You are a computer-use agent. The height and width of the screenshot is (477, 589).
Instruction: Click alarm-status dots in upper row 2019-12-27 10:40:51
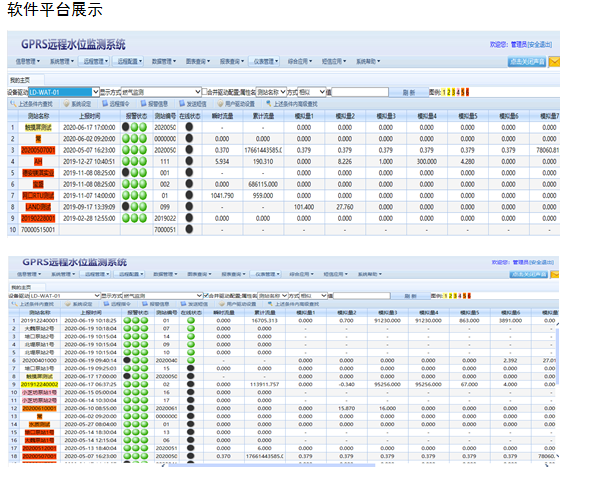[x=134, y=161]
